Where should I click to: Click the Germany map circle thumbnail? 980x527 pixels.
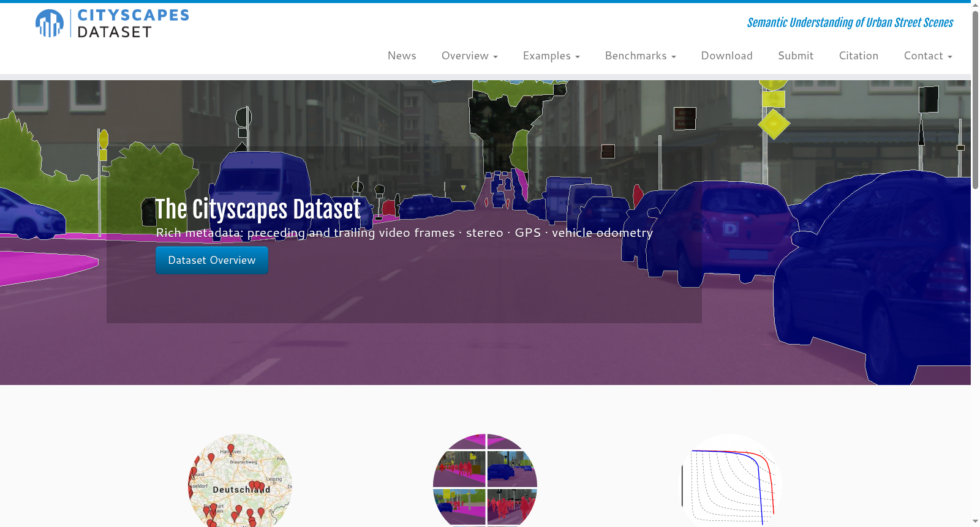(x=240, y=480)
